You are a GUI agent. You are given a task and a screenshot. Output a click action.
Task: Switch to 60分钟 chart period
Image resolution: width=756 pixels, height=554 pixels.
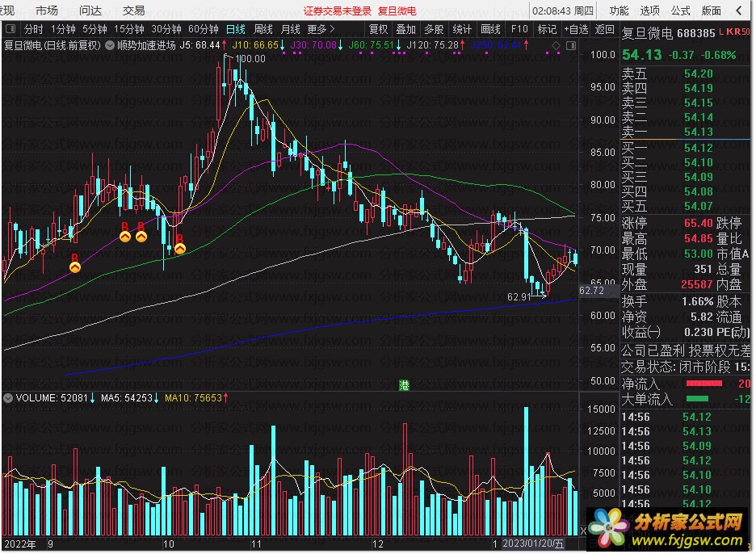(x=204, y=29)
